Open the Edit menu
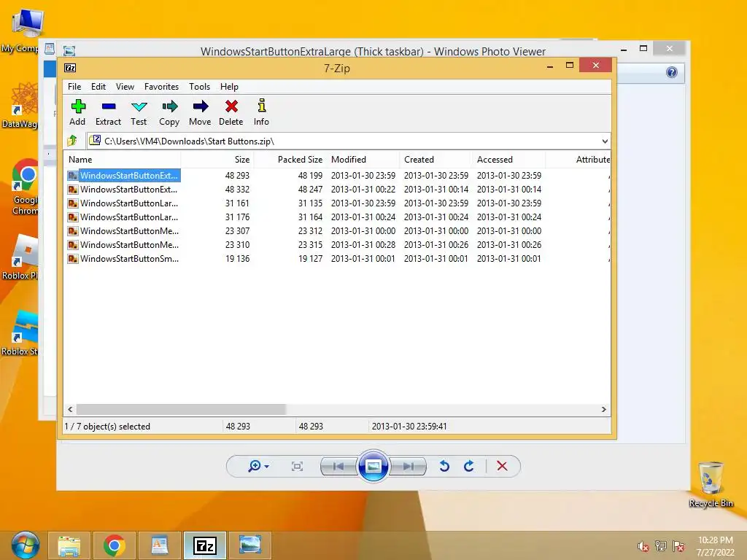Image resolution: width=747 pixels, height=560 pixels. [98, 87]
